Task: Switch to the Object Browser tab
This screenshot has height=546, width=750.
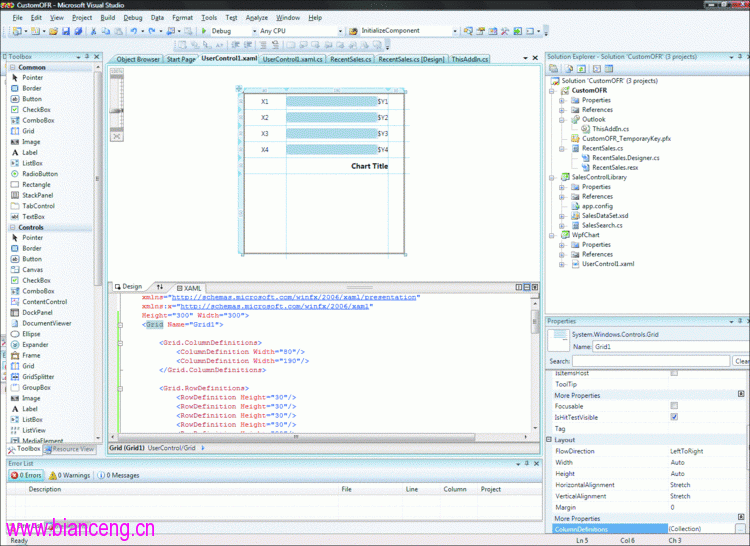Action: (138, 59)
